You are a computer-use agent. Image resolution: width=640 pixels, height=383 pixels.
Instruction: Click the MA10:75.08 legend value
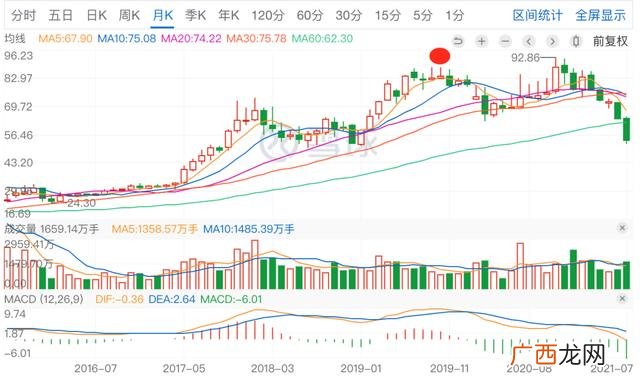(x=127, y=39)
